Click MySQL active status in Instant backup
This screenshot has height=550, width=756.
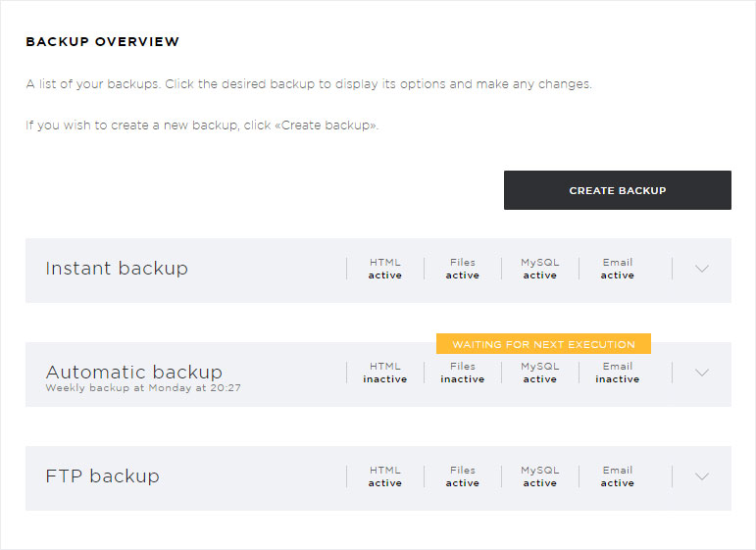point(540,269)
